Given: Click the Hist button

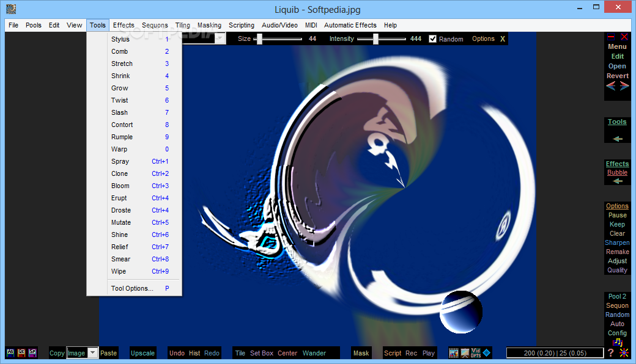Looking at the screenshot, I should point(194,353).
